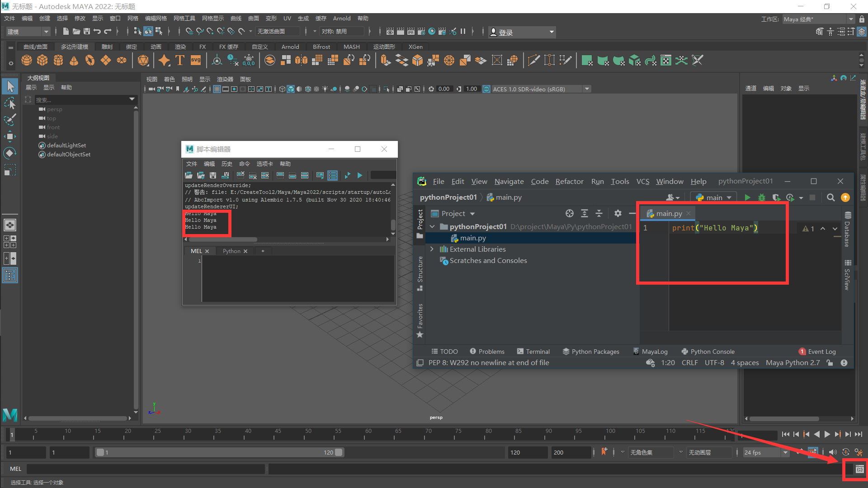Toggle the timeline audio speaker icon
868x488 pixels.
[833, 452]
